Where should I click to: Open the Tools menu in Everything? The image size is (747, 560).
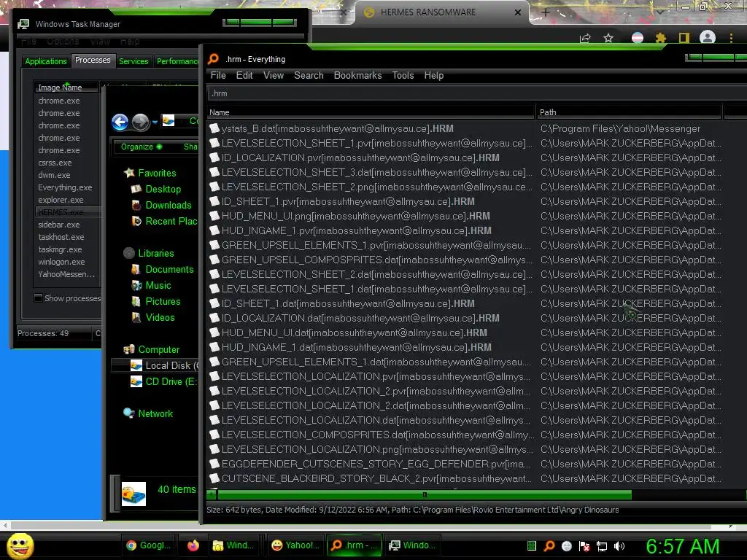coord(403,75)
